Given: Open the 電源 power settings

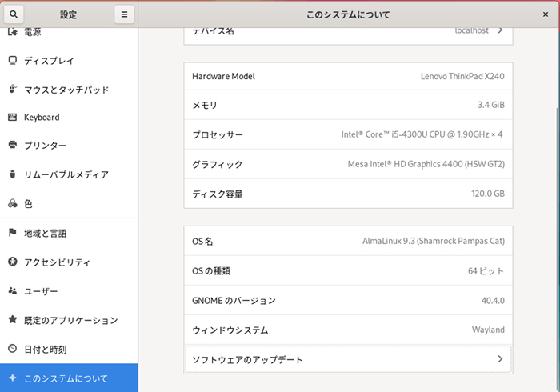Looking at the screenshot, I should 32,33.
